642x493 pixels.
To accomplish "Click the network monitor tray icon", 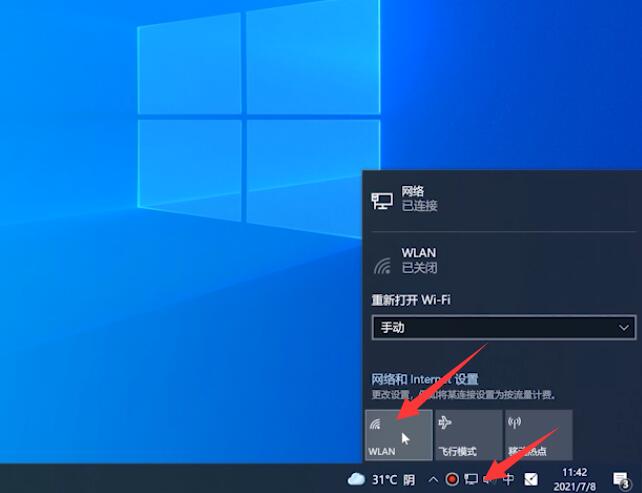I will point(471,479).
